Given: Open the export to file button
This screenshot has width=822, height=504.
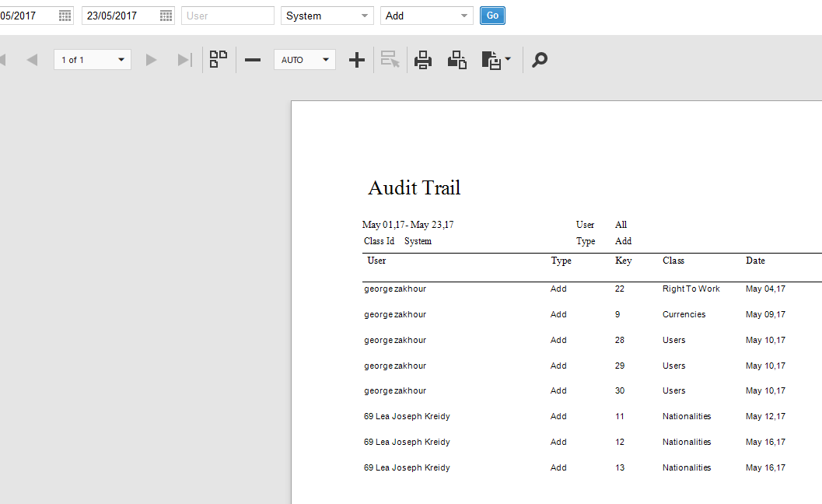Looking at the screenshot, I should pos(491,61).
